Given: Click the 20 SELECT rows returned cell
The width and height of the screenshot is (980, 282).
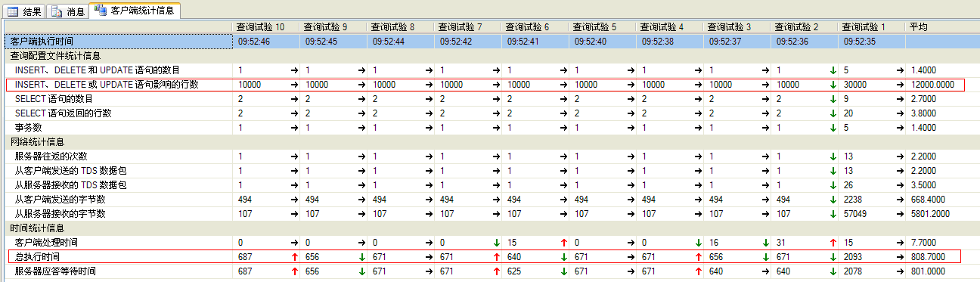Looking at the screenshot, I should [871, 113].
